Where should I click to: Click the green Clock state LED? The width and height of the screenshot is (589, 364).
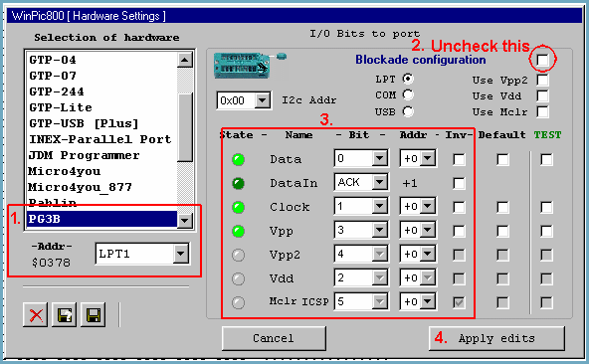238,207
